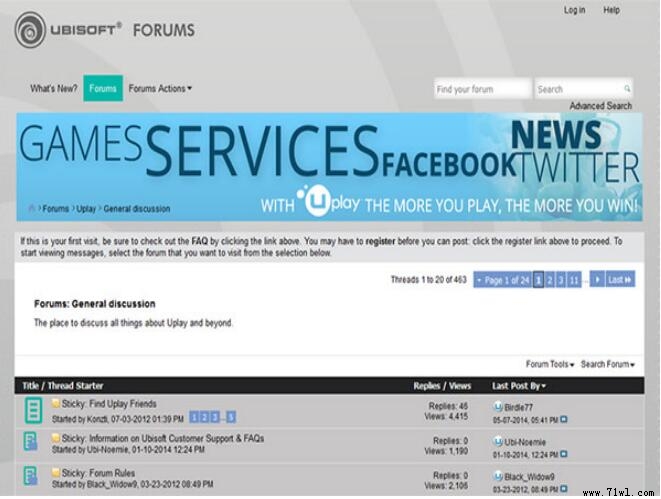Click the FORUMS title text in header

pyautogui.click(x=164, y=30)
